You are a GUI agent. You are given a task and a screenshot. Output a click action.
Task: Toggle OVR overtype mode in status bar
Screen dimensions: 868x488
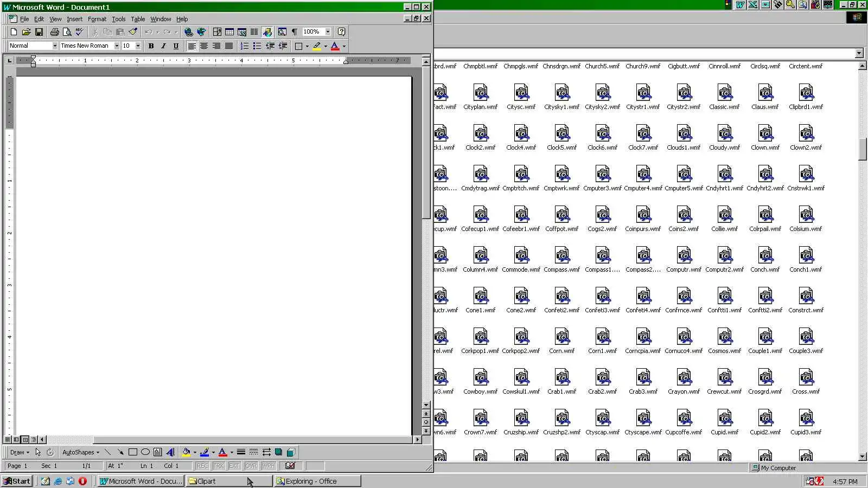[x=251, y=466]
